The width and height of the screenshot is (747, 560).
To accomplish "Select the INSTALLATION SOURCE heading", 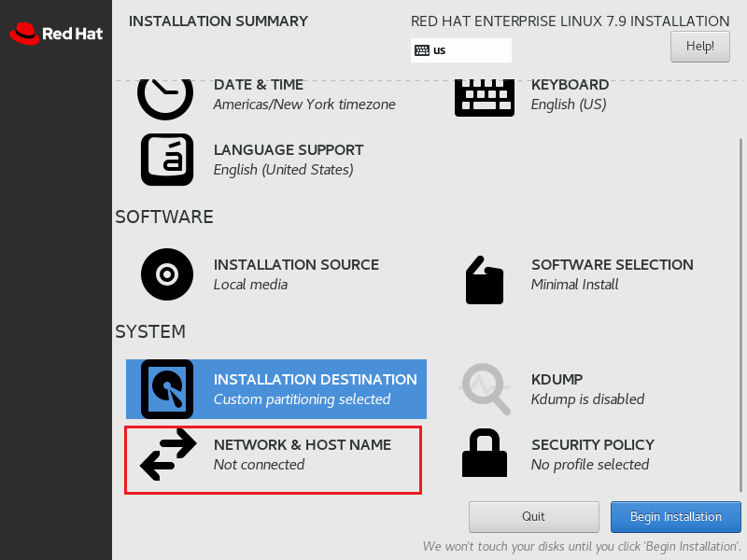I will pos(296,265).
